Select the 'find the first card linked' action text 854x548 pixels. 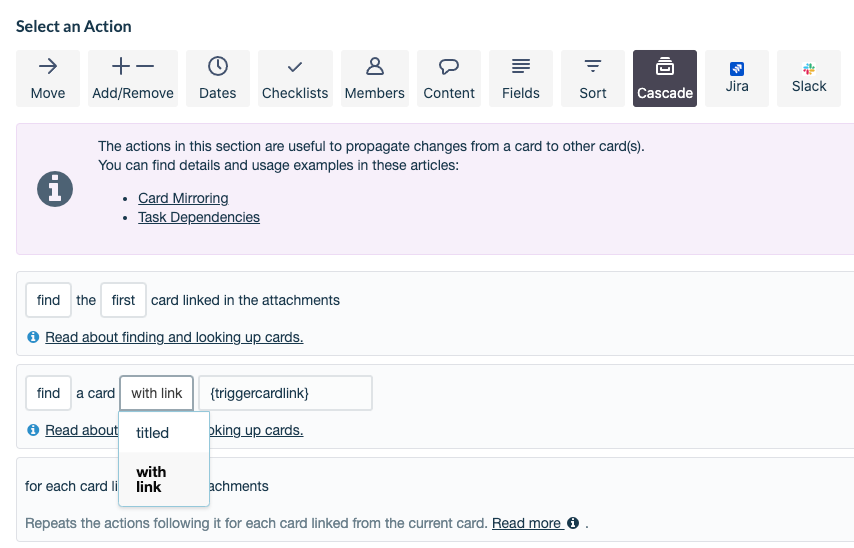coord(245,300)
